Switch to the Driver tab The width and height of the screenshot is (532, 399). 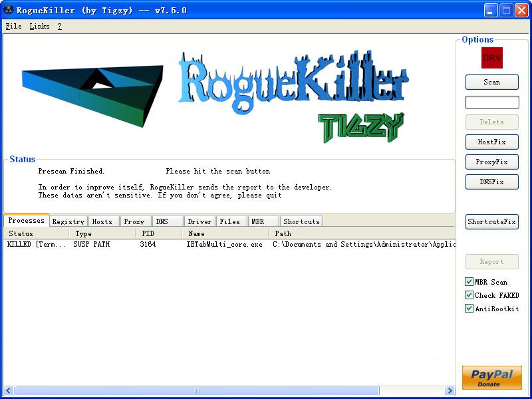(199, 221)
